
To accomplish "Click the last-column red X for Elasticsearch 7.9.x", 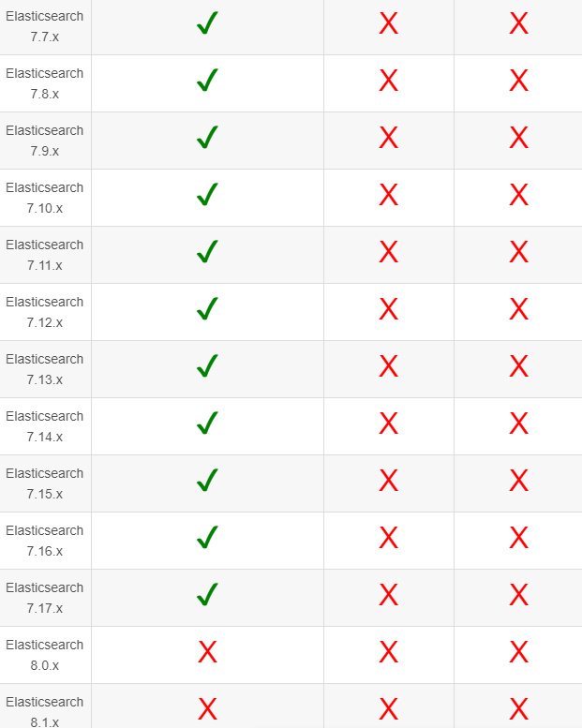I will pyautogui.click(x=518, y=139).
